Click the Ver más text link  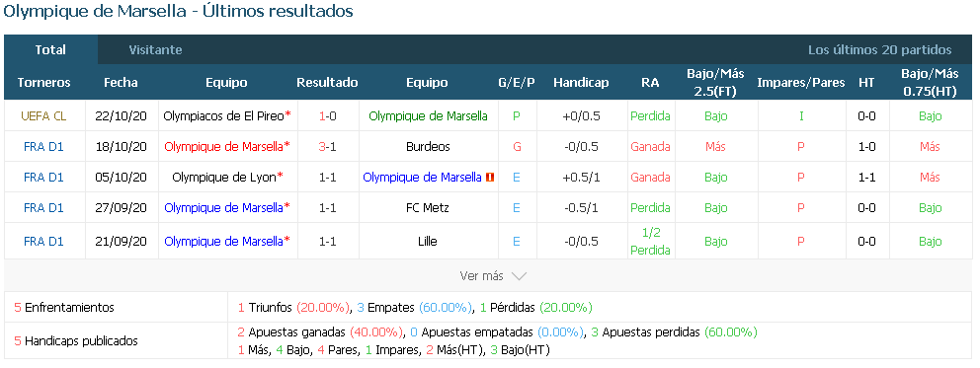(x=482, y=275)
